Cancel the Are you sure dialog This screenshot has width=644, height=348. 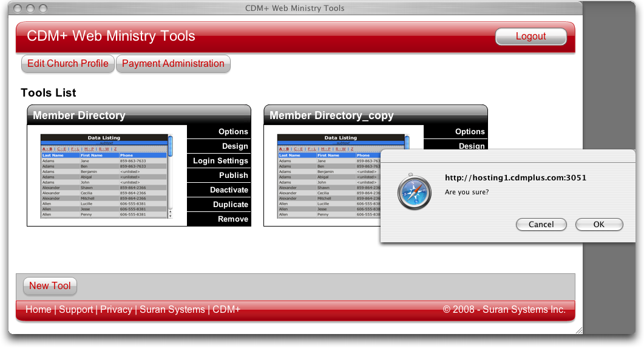541,224
